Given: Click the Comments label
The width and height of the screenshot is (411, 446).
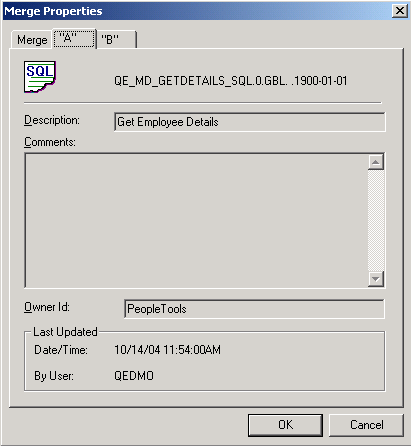Looking at the screenshot, I should click(x=50, y=142).
